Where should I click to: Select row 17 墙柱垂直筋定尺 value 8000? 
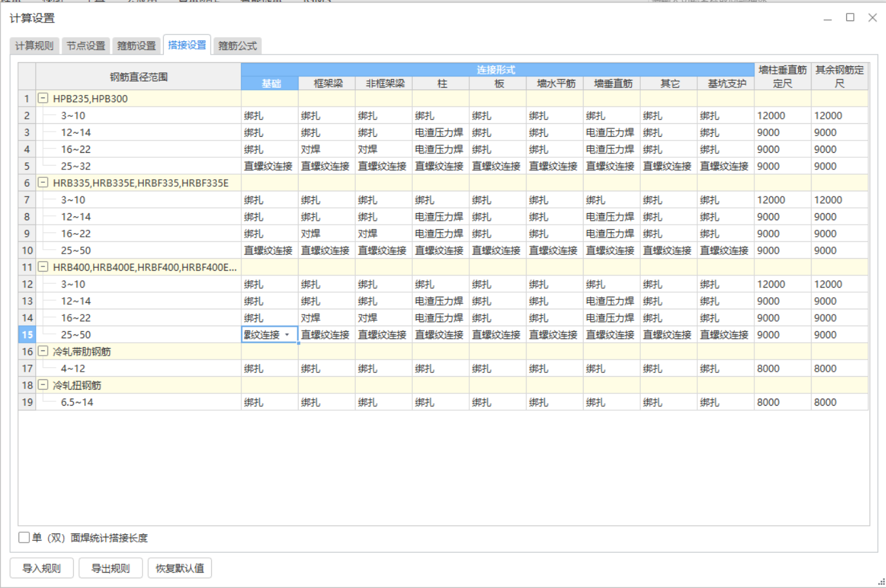pyautogui.click(x=783, y=368)
